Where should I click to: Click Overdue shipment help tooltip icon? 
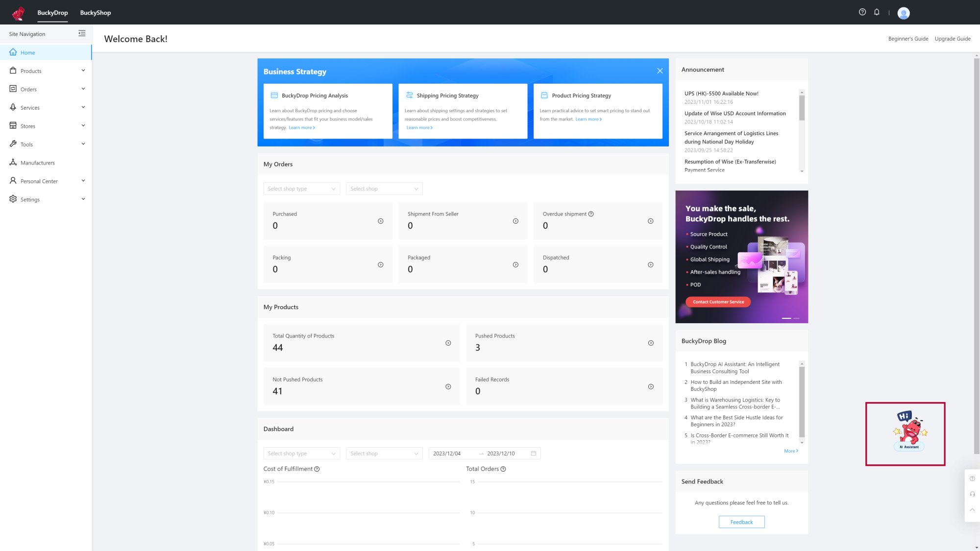(591, 214)
